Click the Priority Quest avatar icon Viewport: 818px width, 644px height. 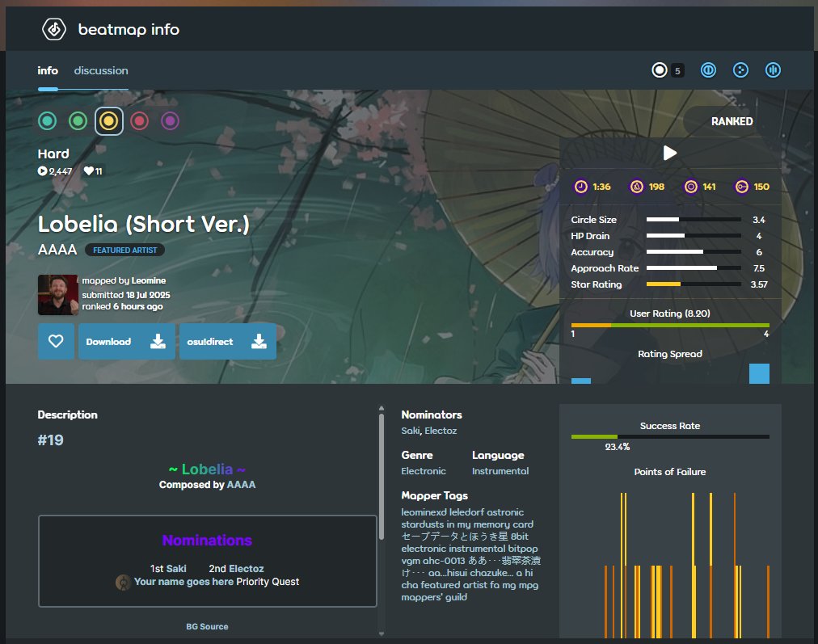pos(123,582)
